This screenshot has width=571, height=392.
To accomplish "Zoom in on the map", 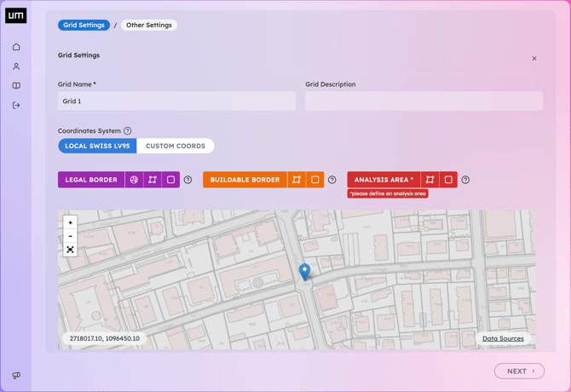I will (x=70, y=222).
